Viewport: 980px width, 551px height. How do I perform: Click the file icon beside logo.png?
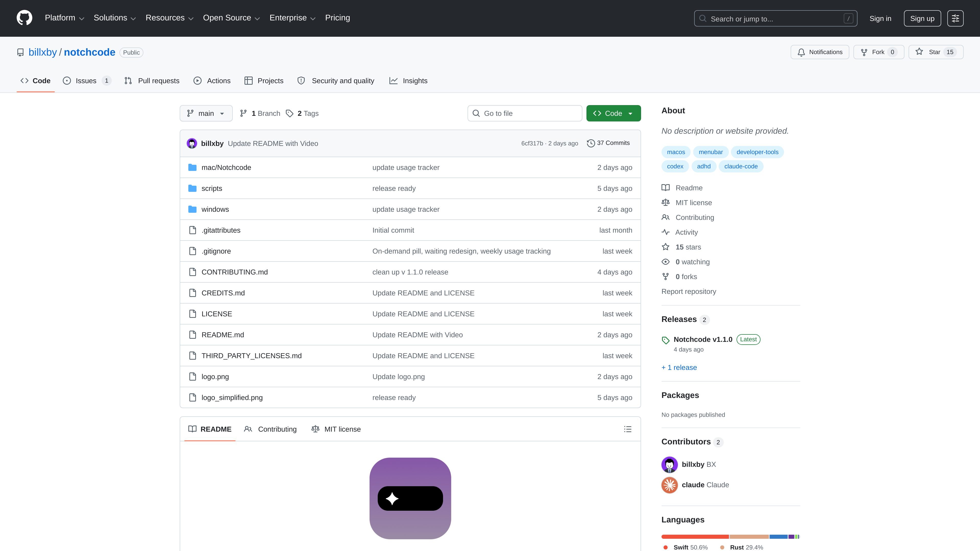click(x=192, y=377)
